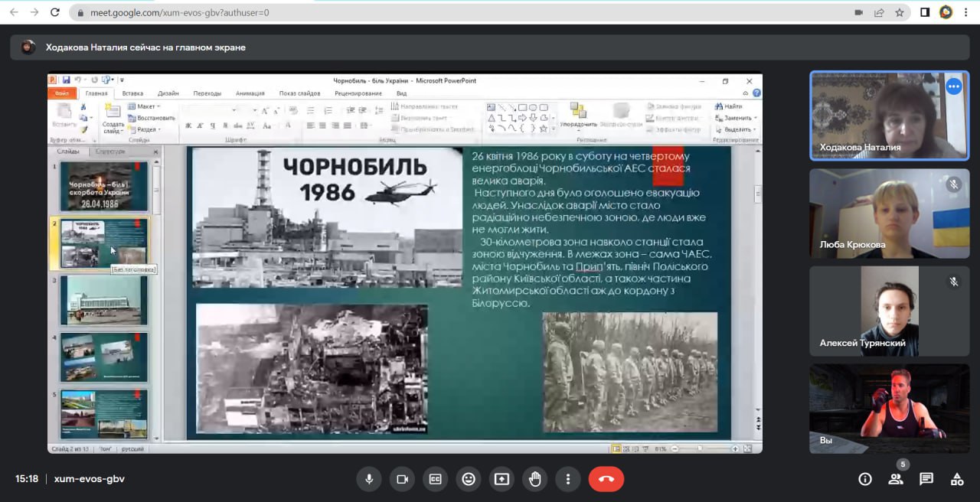The width and height of the screenshot is (980, 502).
Task: Bookmark this page with the star icon
Action: pos(900,12)
